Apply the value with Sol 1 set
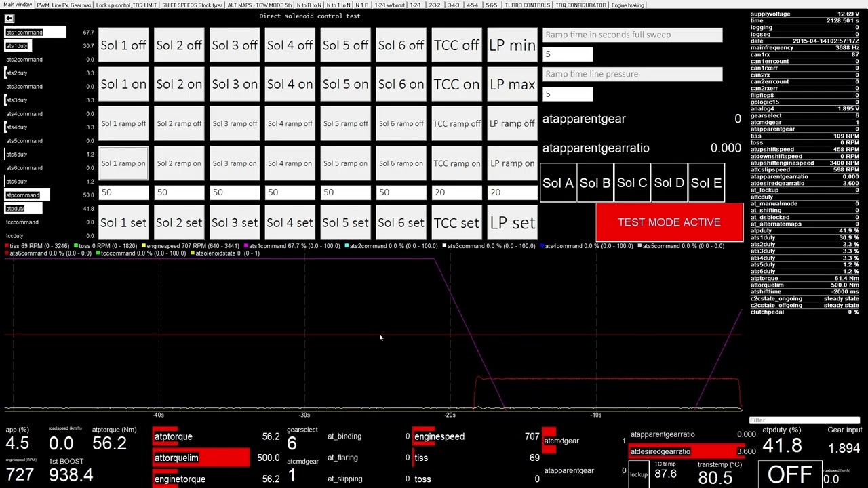868x488 pixels. click(123, 223)
